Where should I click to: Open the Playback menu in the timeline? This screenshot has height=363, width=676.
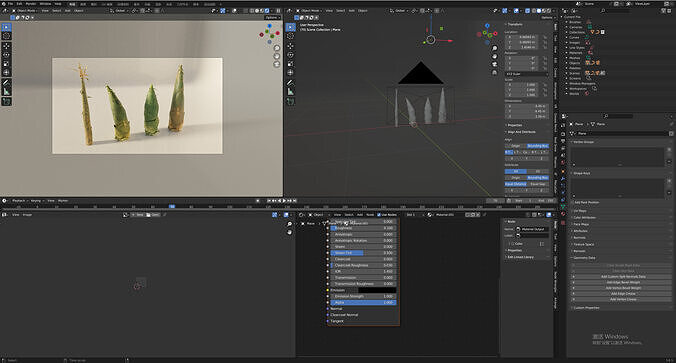[19, 200]
